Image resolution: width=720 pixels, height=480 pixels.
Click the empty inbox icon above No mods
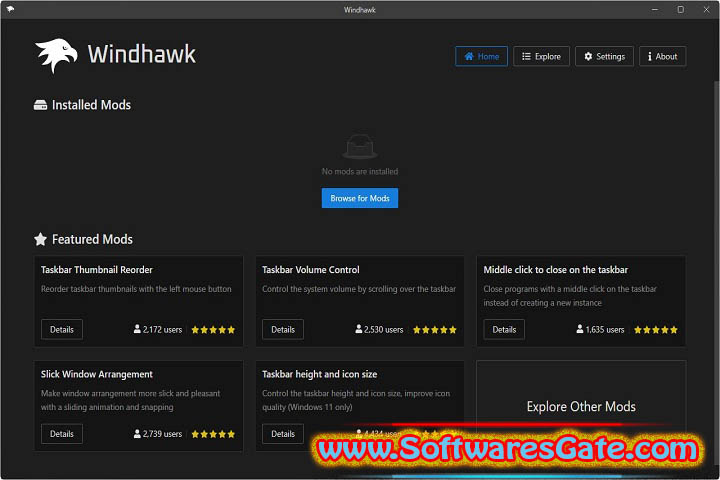click(x=360, y=147)
